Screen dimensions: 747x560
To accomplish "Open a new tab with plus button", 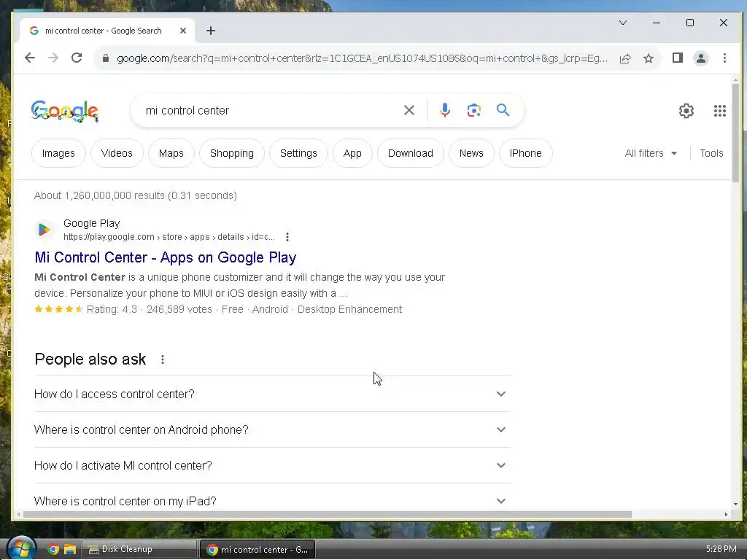I will [x=211, y=31].
